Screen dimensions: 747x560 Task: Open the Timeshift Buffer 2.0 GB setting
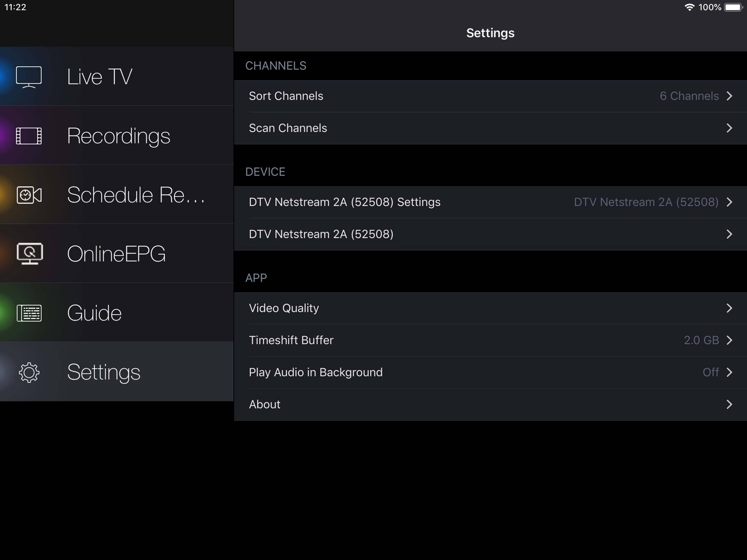(490, 340)
